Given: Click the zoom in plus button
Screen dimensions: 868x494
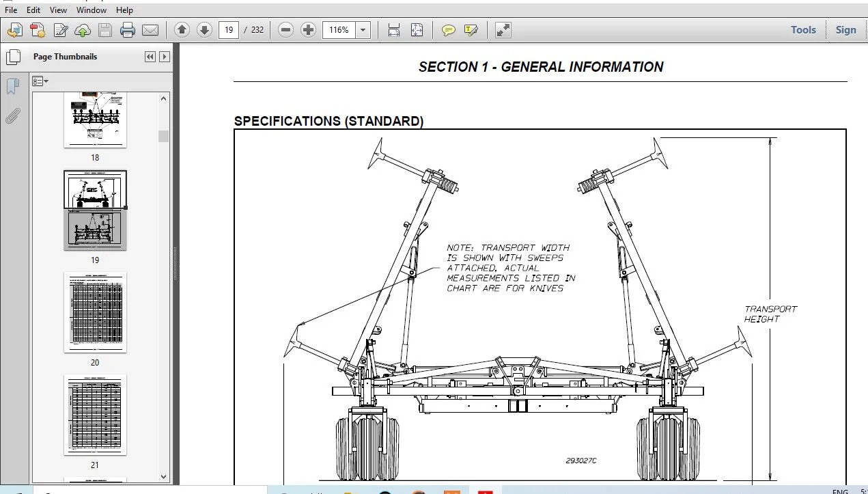Looking at the screenshot, I should pos(309,30).
